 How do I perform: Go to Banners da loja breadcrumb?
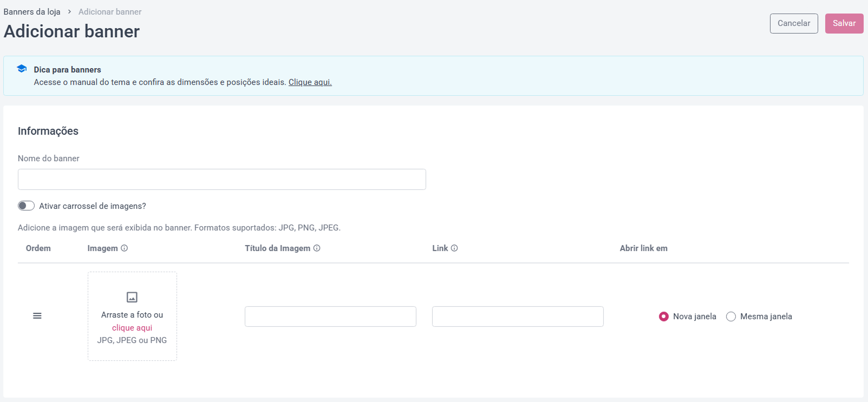click(x=32, y=11)
